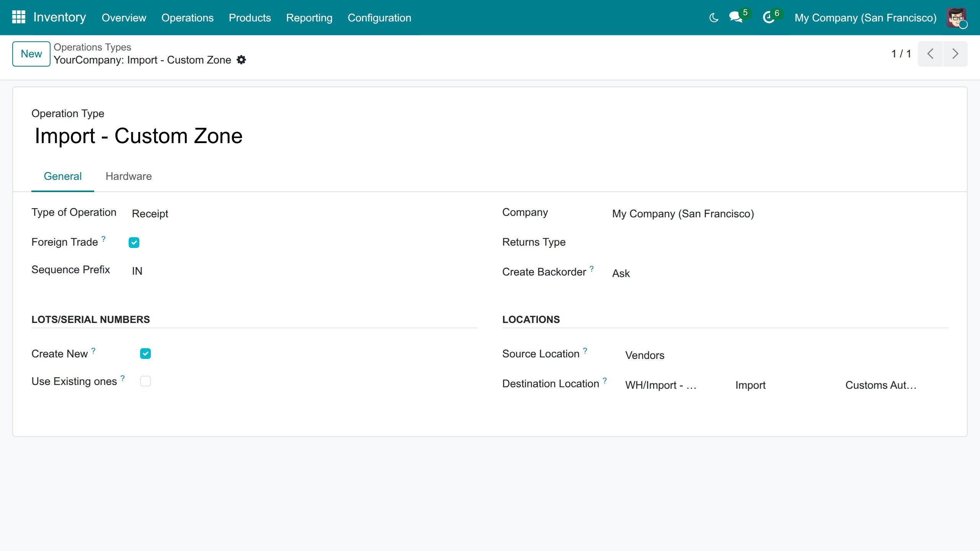Click the gear actions icon beside the record title
Image resolution: width=980 pixels, height=551 pixels.
(x=241, y=60)
